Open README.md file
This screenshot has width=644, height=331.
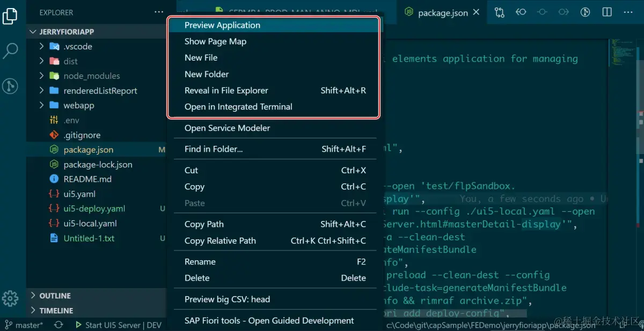click(x=97, y=179)
